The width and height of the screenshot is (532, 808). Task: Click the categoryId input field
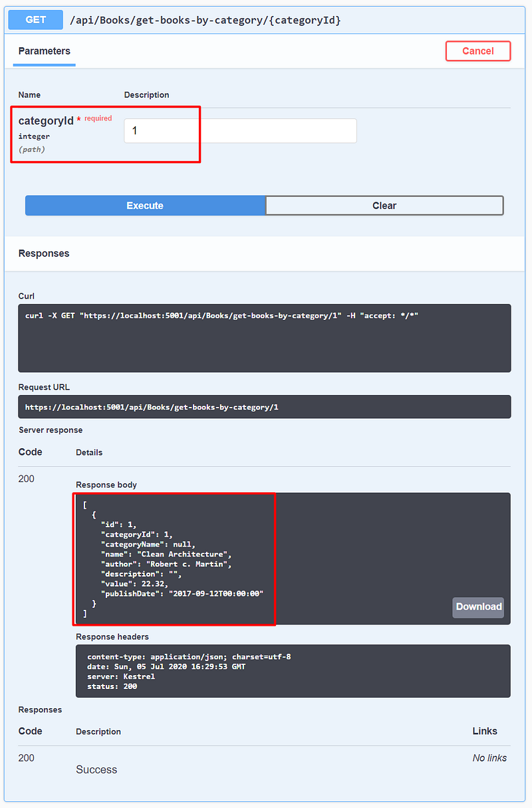pyautogui.click(x=240, y=131)
